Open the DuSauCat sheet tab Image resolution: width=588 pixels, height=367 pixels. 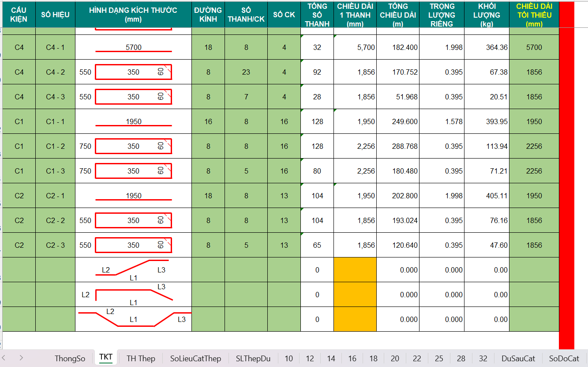click(518, 358)
